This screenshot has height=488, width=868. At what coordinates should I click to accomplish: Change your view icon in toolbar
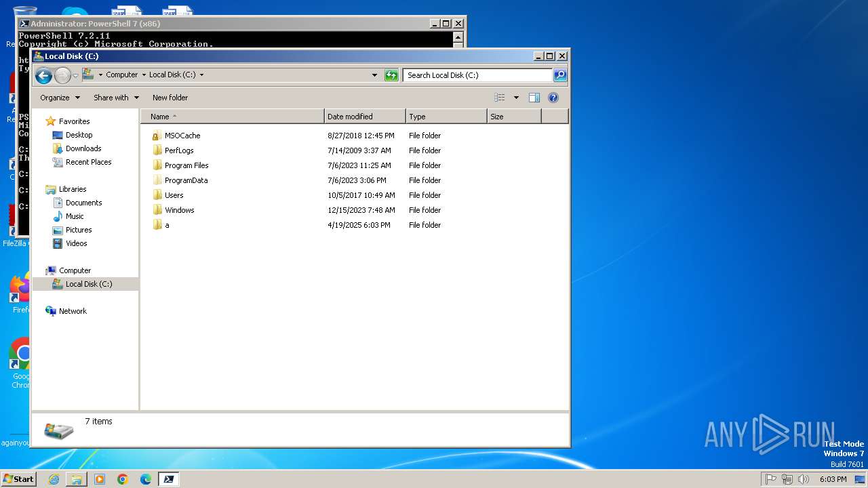(500, 98)
